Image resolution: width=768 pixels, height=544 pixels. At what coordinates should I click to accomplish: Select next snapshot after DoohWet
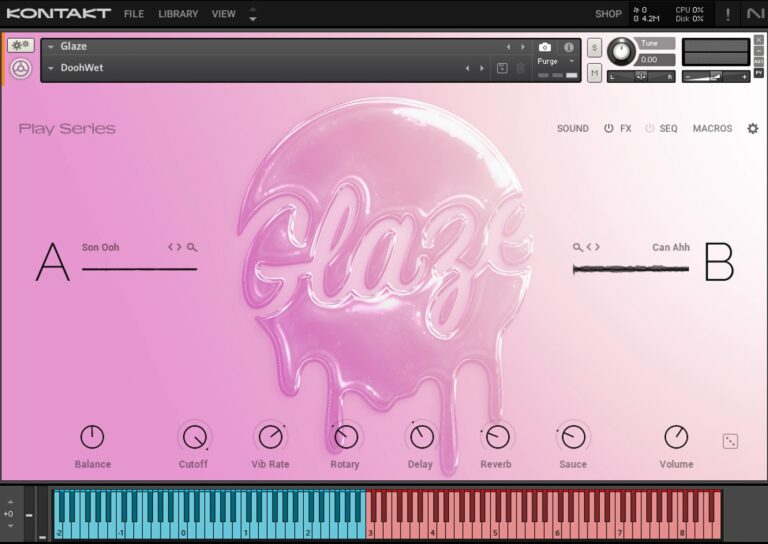[x=482, y=68]
